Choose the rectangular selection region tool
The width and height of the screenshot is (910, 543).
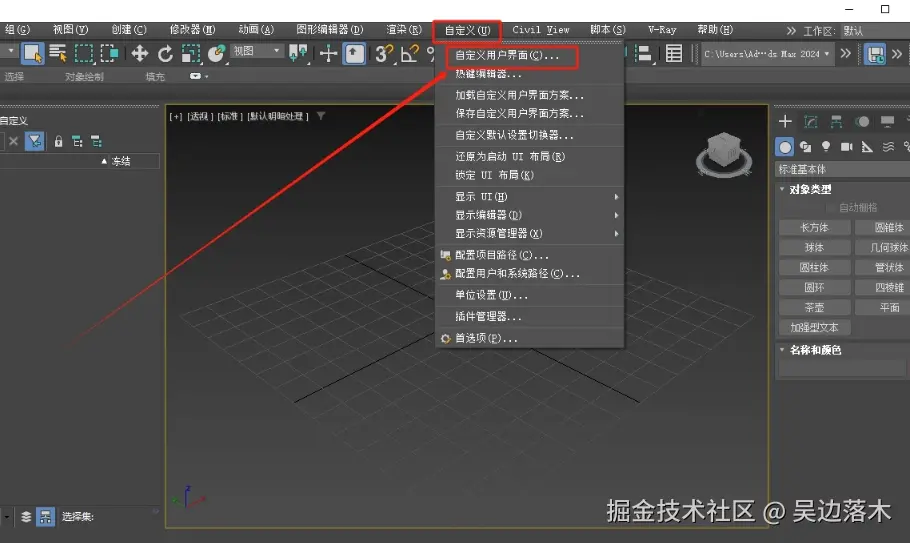pos(84,54)
